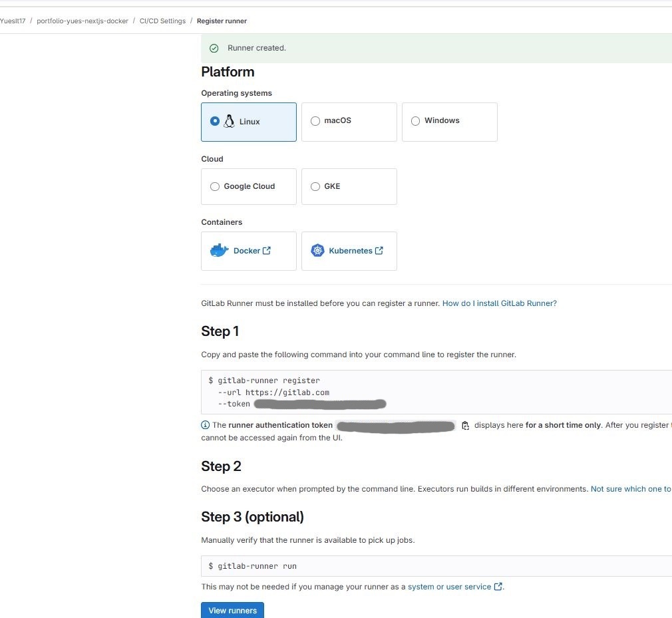Click external icon after 'system or user service'

tap(498, 587)
